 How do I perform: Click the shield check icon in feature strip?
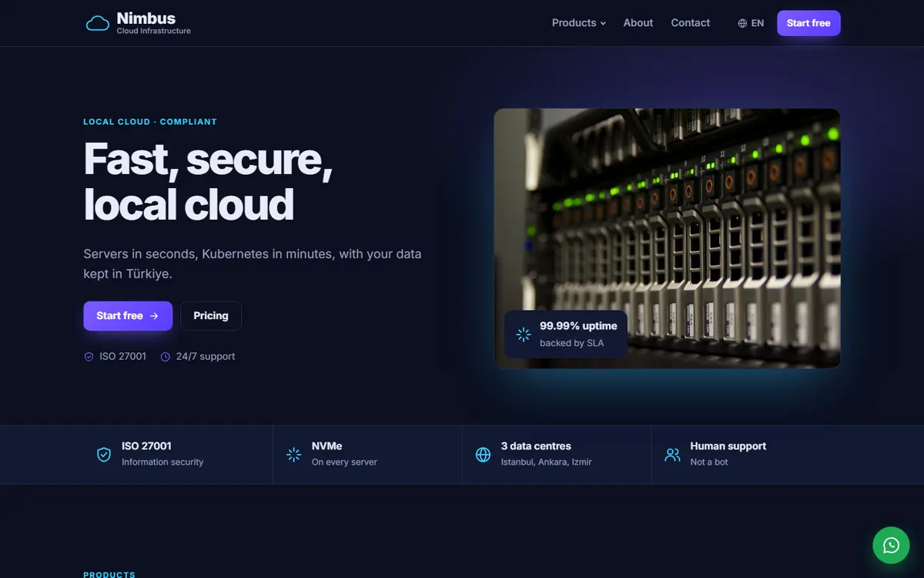pos(104,455)
